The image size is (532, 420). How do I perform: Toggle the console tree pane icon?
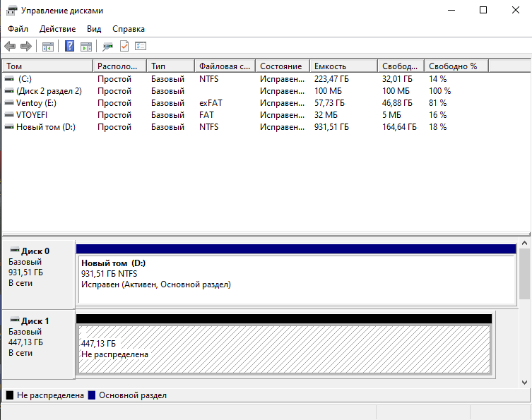(48, 47)
